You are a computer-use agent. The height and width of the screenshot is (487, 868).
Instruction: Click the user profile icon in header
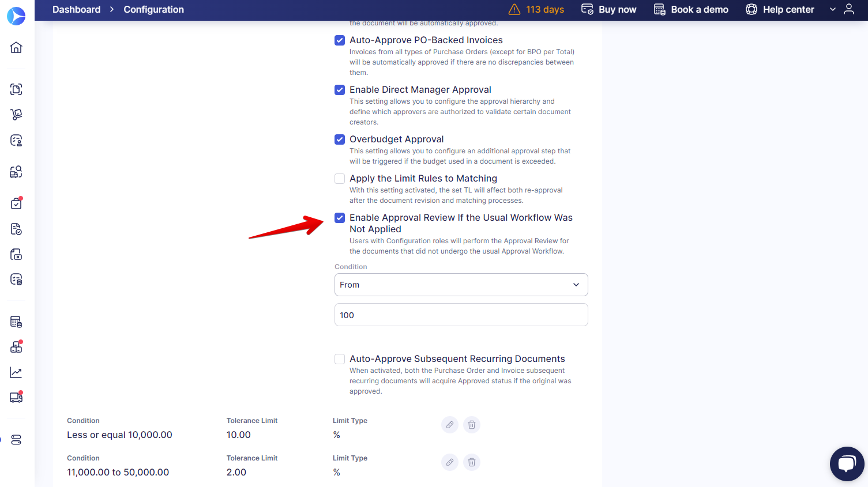(849, 9)
